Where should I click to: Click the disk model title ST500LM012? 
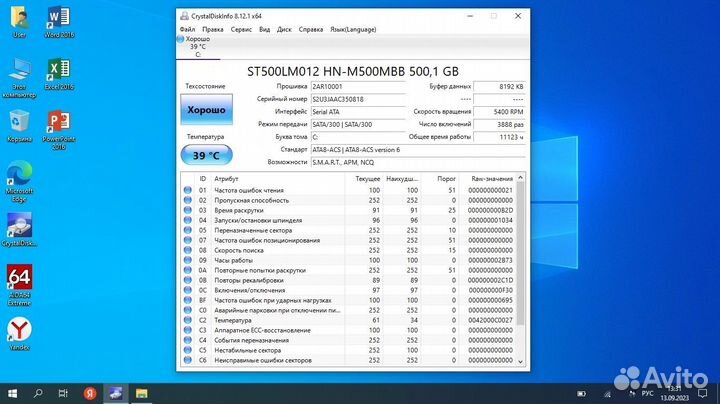tap(353, 71)
